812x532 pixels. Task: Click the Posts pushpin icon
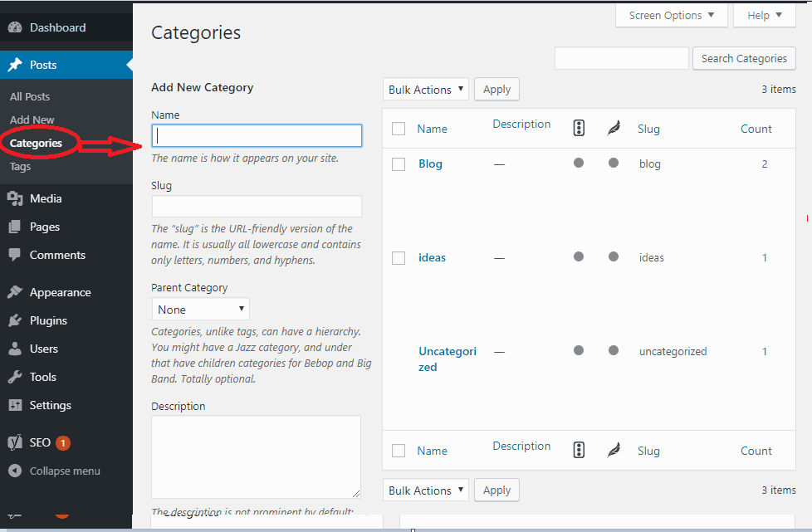[15, 65]
